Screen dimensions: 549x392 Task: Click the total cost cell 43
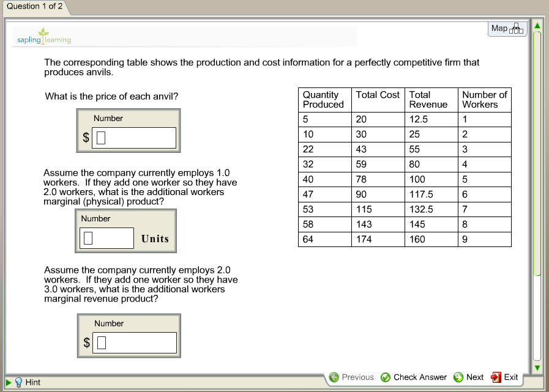pos(378,149)
